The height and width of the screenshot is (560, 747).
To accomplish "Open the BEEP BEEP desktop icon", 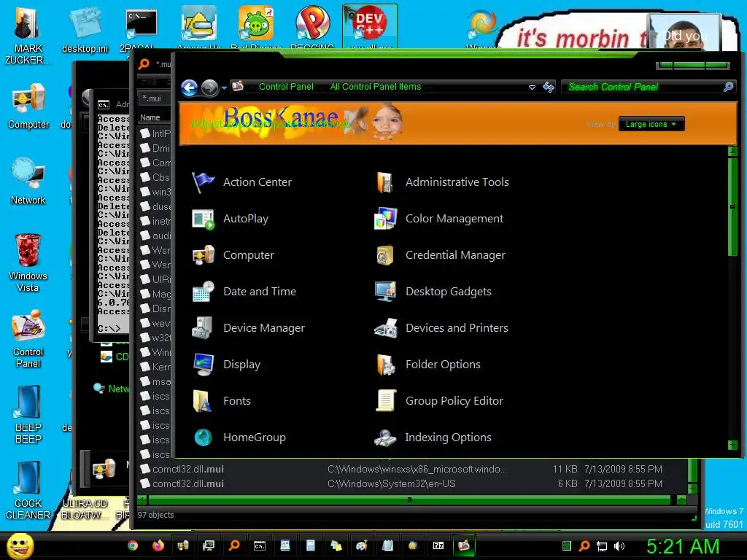I will point(28,414).
